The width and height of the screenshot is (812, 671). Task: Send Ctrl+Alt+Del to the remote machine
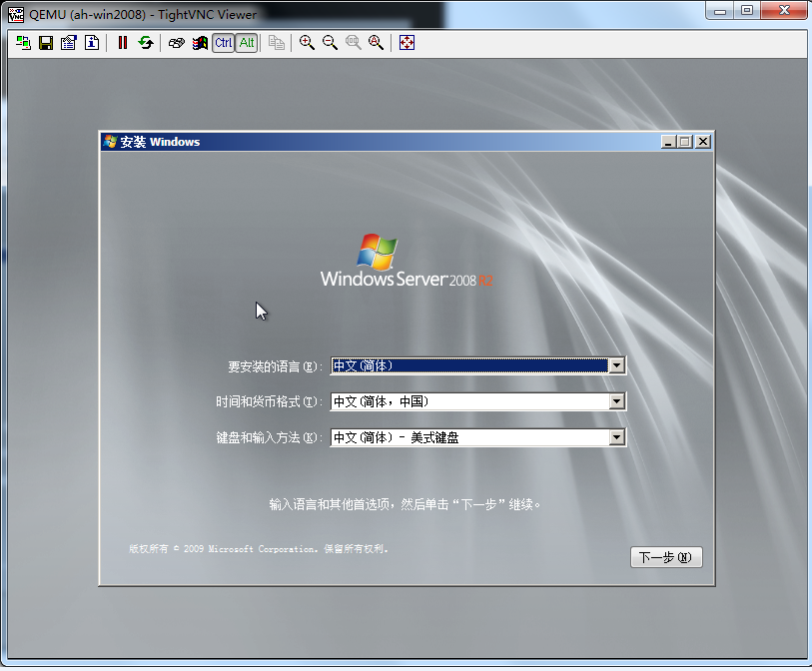coord(177,43)
